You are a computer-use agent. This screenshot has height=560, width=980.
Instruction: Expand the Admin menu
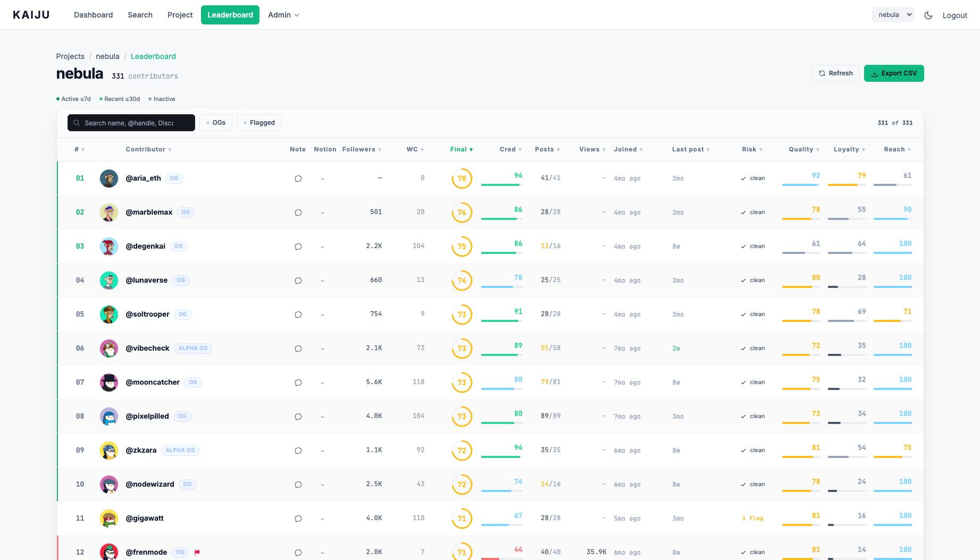pos(283,15)
